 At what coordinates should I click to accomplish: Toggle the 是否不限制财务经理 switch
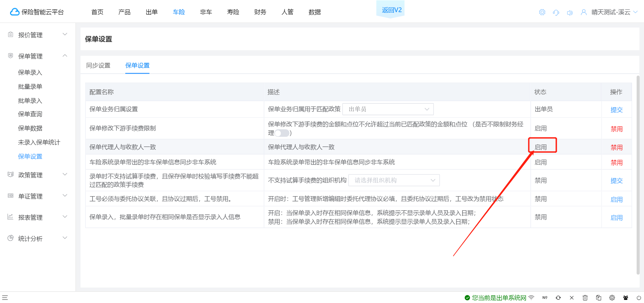click(282, 133)
